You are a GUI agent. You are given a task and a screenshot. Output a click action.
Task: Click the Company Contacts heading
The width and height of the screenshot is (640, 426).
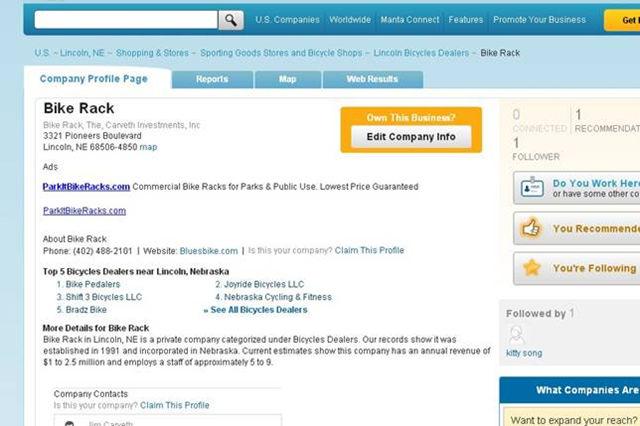pos(91,394)
